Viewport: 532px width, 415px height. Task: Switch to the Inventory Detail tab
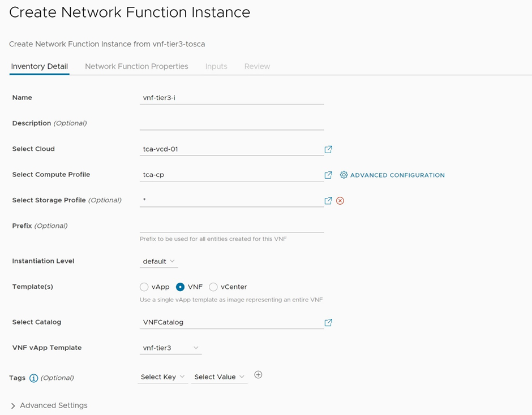click(x=40, y=66)
